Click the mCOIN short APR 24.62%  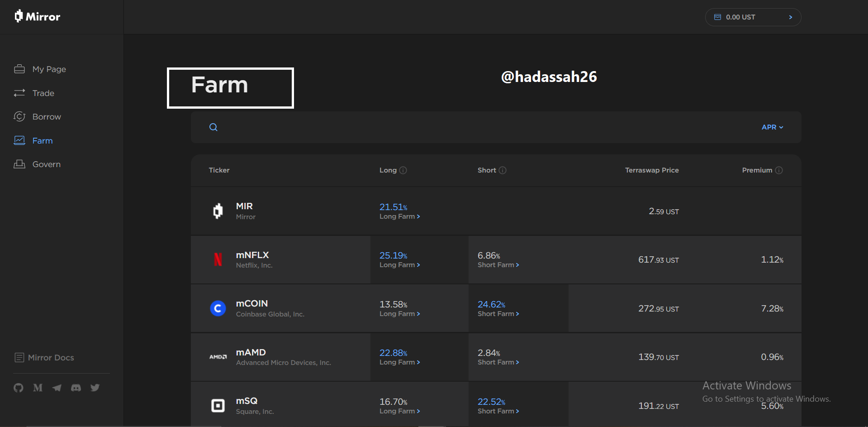(492, 304)
